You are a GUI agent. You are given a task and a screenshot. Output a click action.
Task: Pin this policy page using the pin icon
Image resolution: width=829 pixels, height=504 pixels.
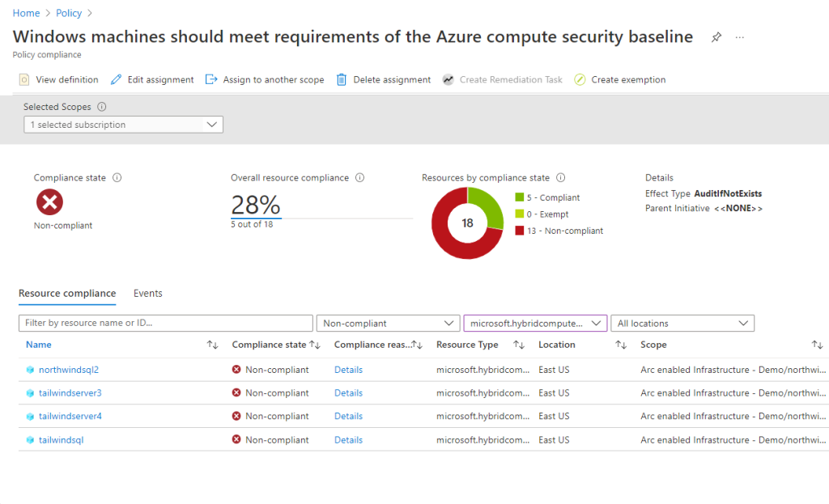[x=716, y=36]
